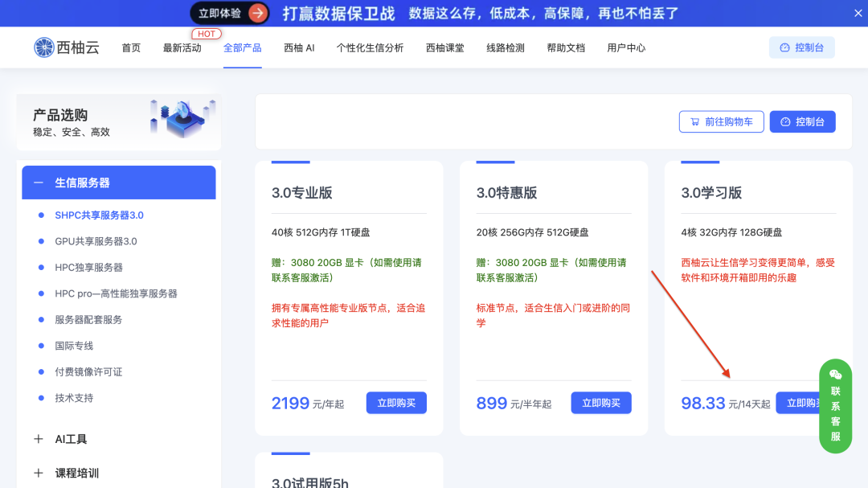The width and height of the screenshot is (868, 488).
Task: Select 国际专线 in sidebar
Action: 74,345
